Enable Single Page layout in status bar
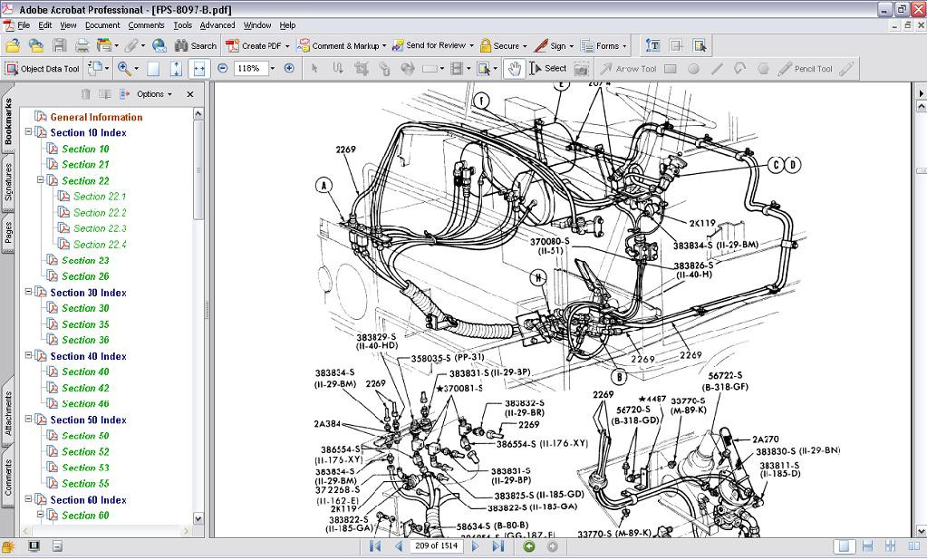The image size is (927, 560). click(x=844, y=546)
